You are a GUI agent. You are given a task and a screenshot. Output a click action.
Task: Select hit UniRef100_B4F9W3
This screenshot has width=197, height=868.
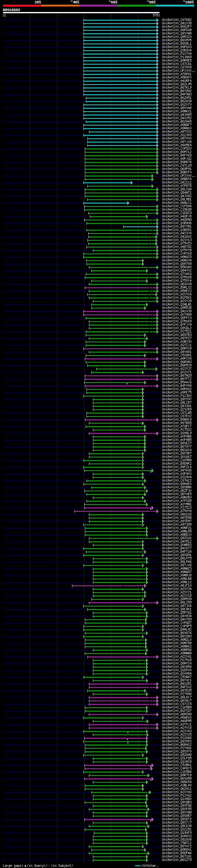coord(177,94)
